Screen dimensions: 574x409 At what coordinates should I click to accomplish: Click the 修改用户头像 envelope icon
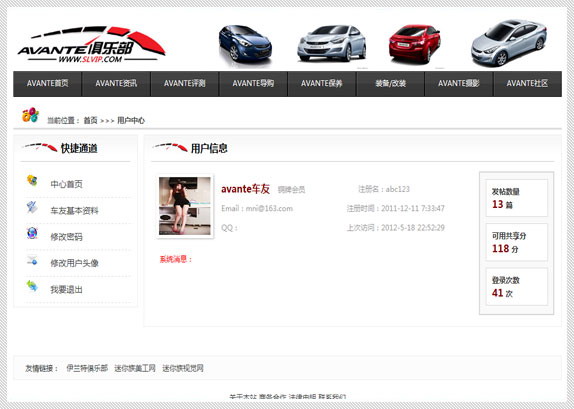point(32,260)
